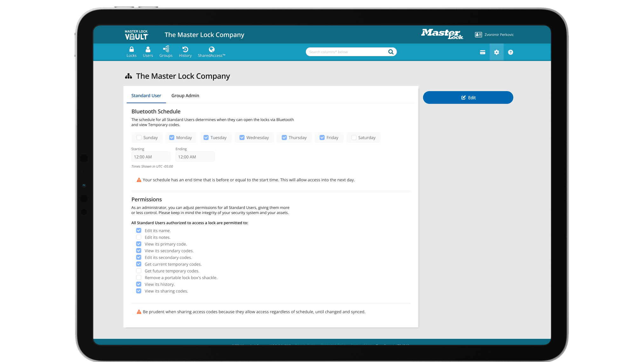Open the Starting time field
This screenshot has width=644, height=362.
[x=151, y=157]
